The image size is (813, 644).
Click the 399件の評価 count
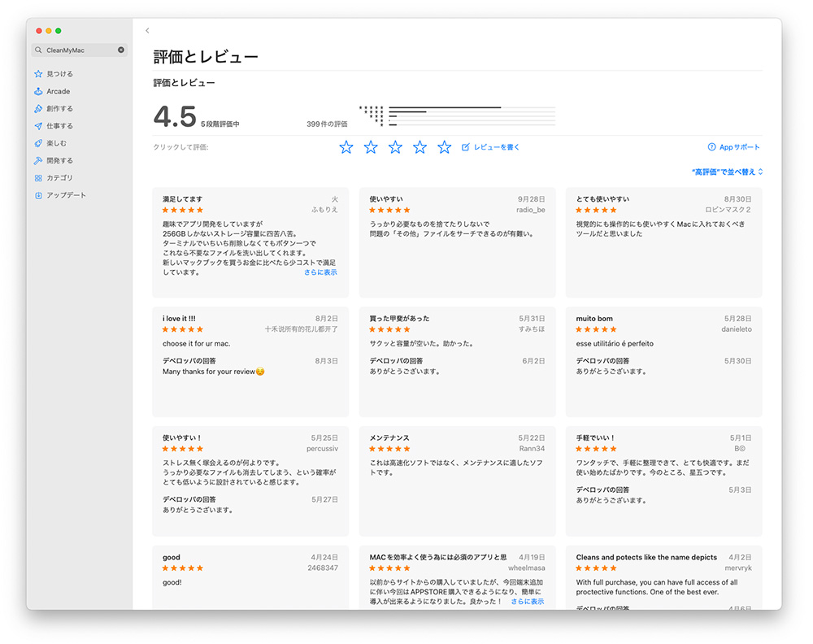327,124
